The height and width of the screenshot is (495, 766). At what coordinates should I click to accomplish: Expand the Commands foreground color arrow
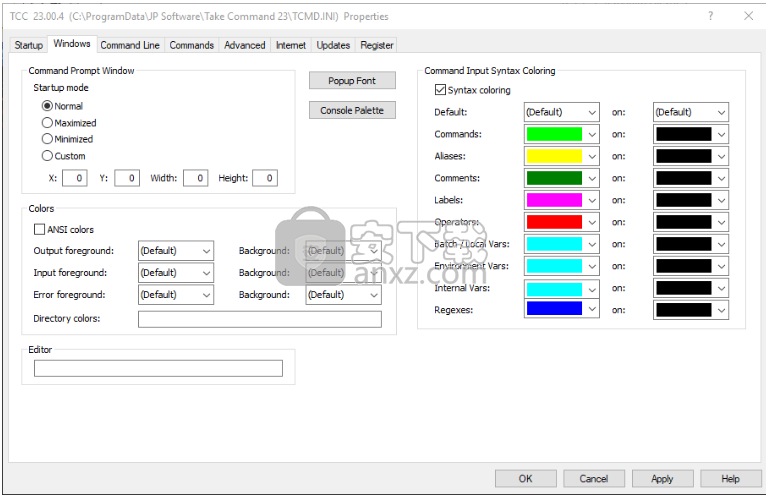(592, 134)
